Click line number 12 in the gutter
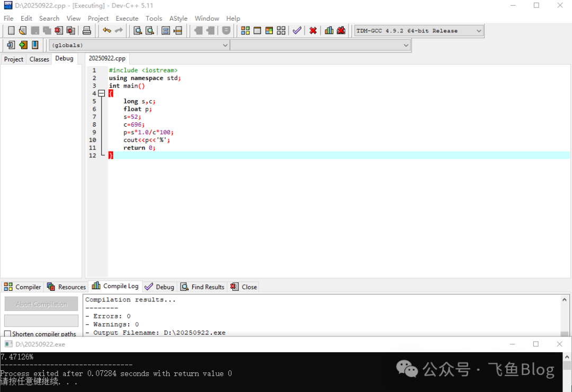572x392 pixels. [93, 156]
